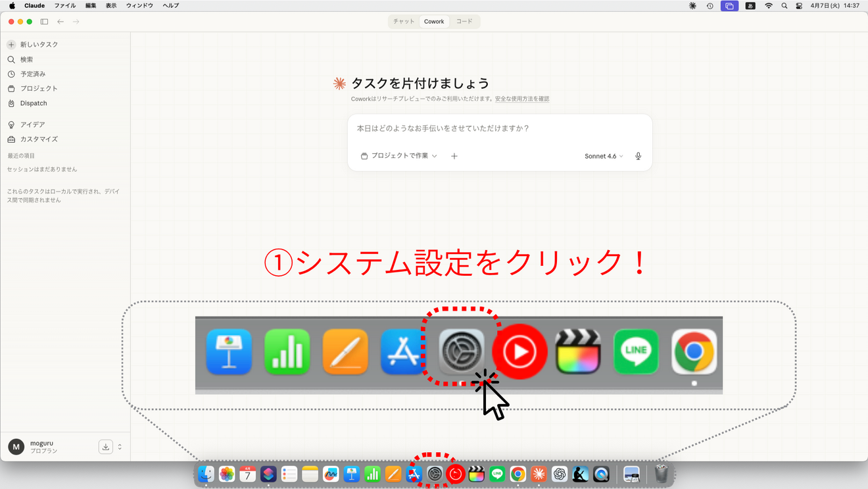The height and width of the screenshot is (489, 868).
Task: Open Freeform from the Dock
Action: pos(331,474)
